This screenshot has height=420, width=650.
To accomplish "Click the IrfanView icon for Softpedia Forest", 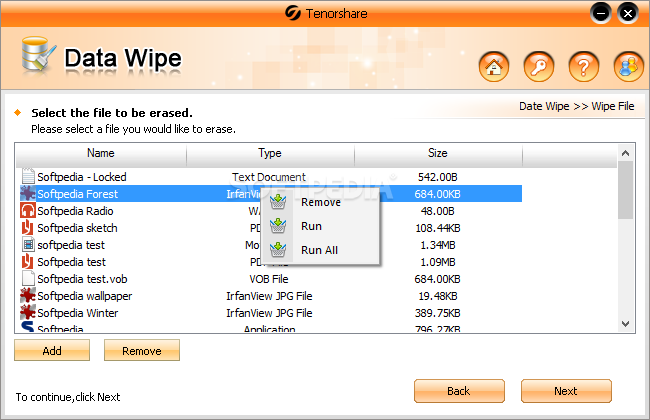I will (x=28, y=194).
